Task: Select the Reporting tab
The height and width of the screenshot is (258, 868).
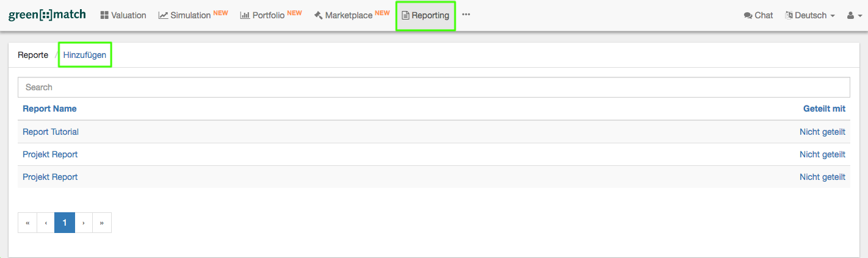Action: click(425, 15)
